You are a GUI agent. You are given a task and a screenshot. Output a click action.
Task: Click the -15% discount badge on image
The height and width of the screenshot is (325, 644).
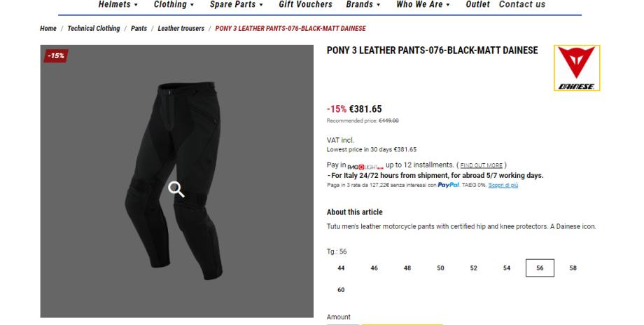[55, 56]
